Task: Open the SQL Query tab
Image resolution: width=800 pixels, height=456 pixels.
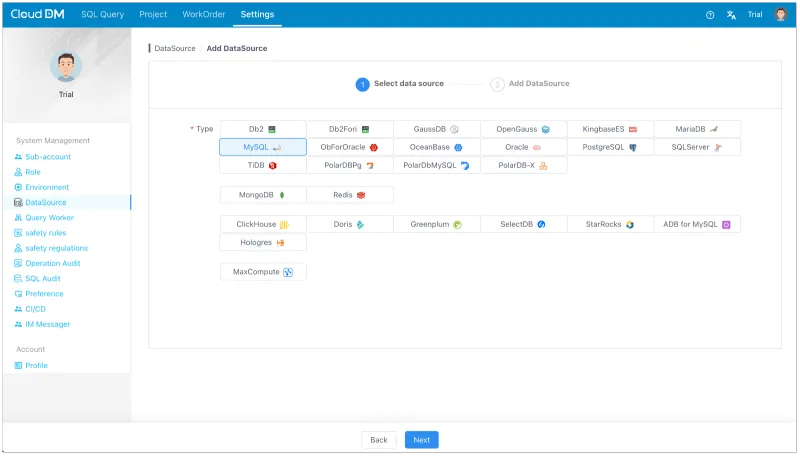Action: (103, 14)
